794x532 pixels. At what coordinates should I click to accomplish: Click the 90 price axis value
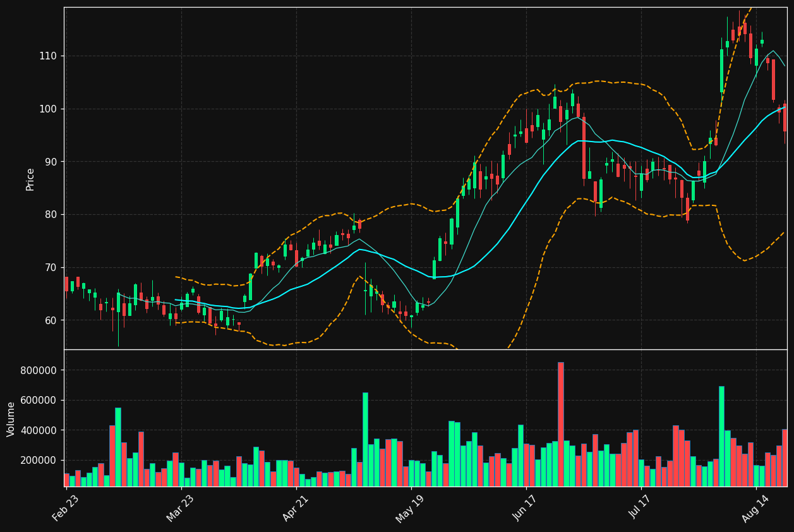(x=51, y=162)
